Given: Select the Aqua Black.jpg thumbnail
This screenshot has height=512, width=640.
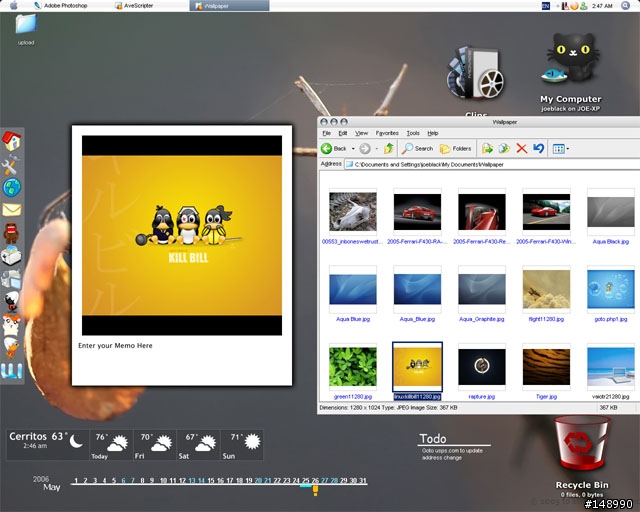Looking at the screenshot, I should point(611,212).
